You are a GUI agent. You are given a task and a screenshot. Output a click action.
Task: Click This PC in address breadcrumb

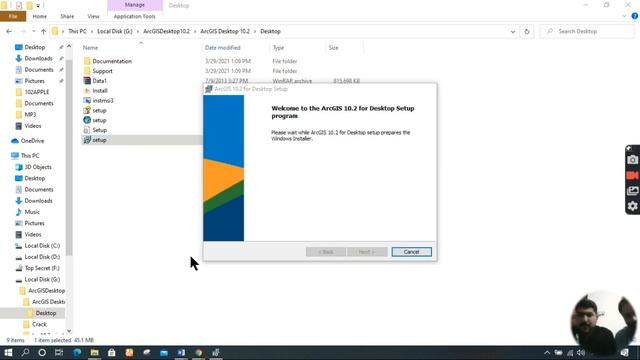[x=77, y=31]
